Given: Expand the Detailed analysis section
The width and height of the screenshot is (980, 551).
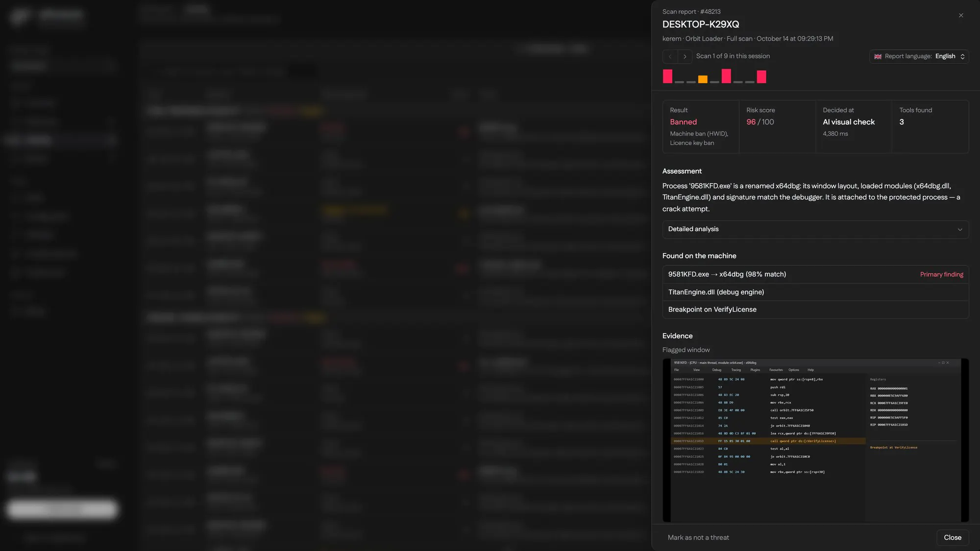Looking at the screenshot, I should pyautogui.click(x=815, y=229).
